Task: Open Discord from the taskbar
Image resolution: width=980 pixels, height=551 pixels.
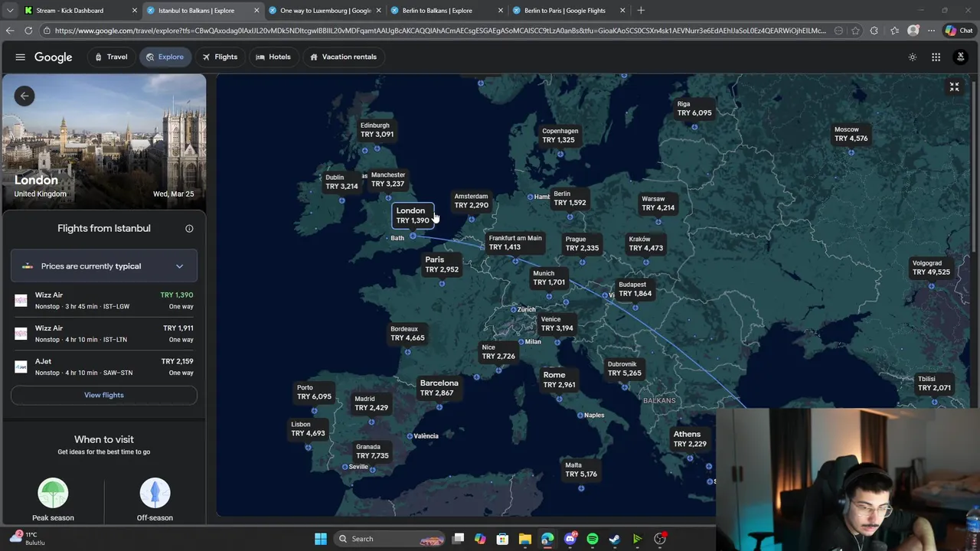Action: tap(570, 539)
